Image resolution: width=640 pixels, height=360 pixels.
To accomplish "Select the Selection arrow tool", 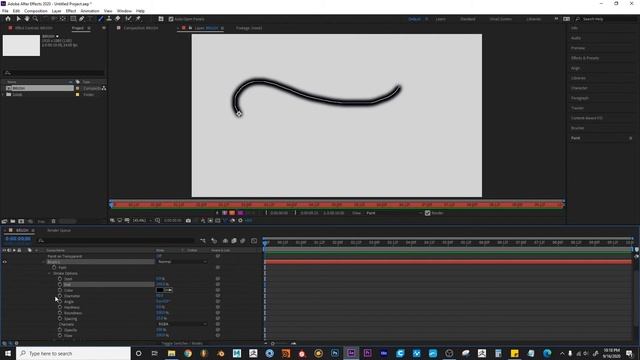I will (x=18, y=19).
